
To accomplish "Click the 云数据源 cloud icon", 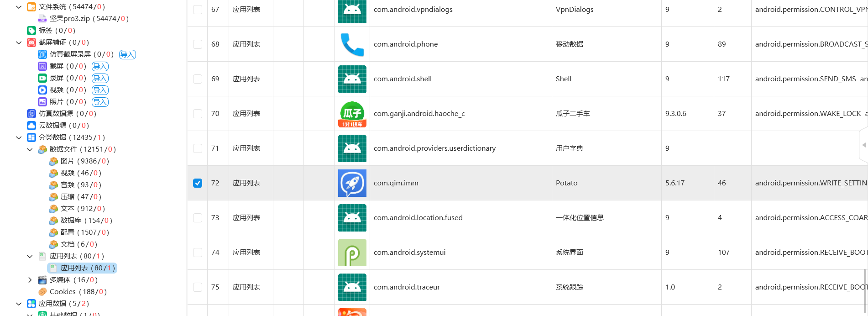I will click(x=31, y=126).
